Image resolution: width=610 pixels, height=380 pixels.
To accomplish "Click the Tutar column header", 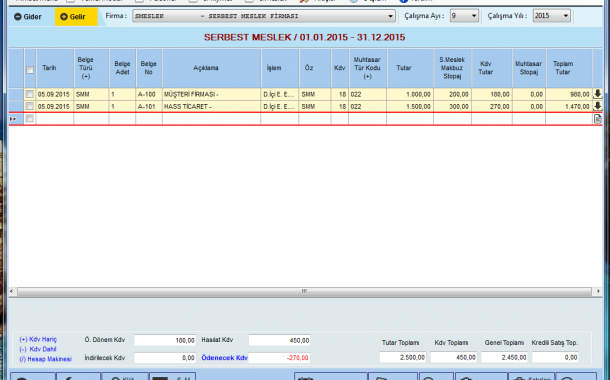I will pyautogui.click(x=410, y=68).
